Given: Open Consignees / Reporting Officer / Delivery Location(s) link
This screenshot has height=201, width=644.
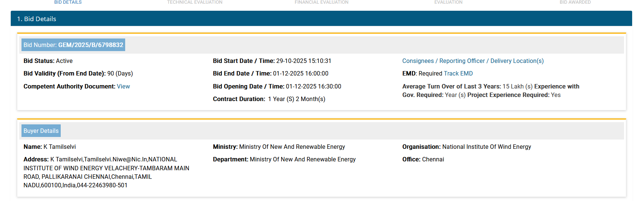Looking at the screenshot, I should point(473,61).
